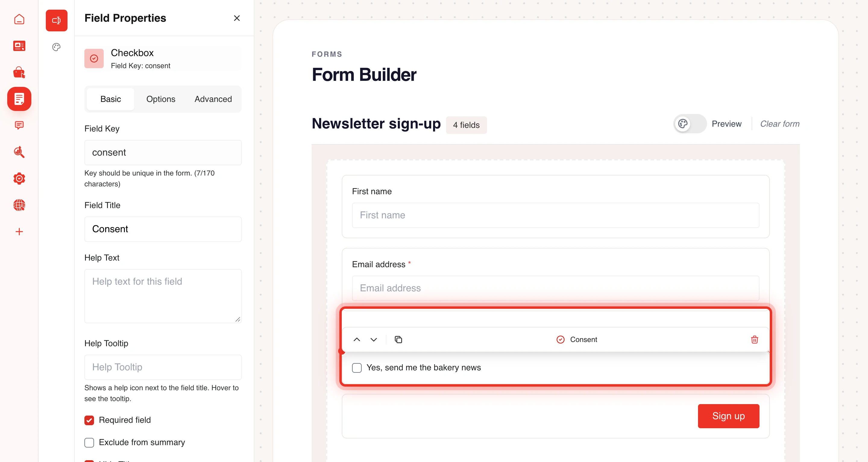This screenshot has width=868, height=462.
Task: Click the Checkbox field type icon
Action: pyautogui.click(x=94, y=59)
